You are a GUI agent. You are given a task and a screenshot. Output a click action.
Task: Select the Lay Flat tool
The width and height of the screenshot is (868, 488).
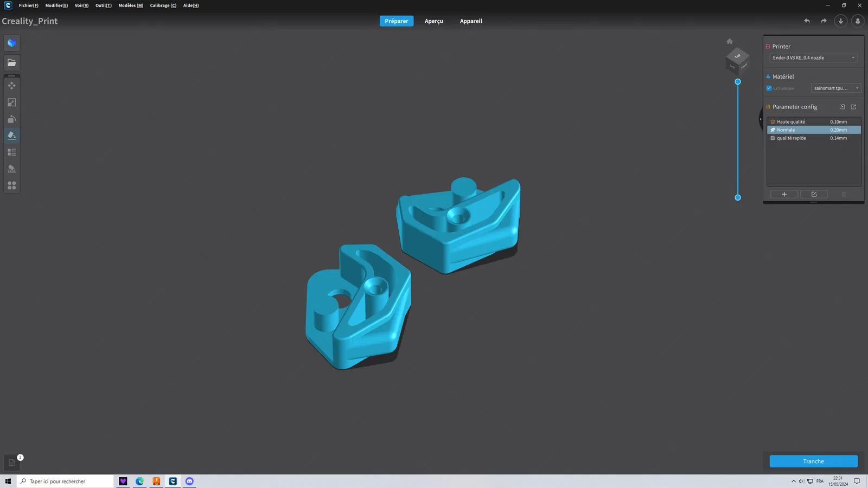point(11,136)
